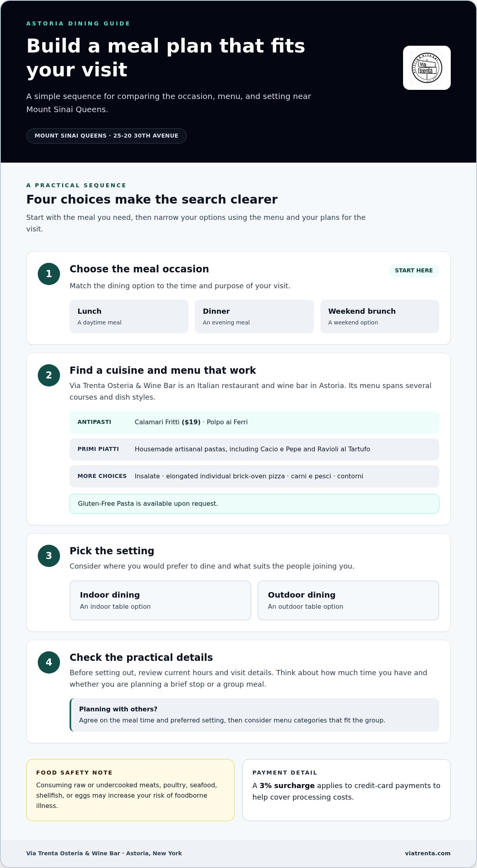
Task: Pick the Outdoor dining card
Action: pos(348,600)
